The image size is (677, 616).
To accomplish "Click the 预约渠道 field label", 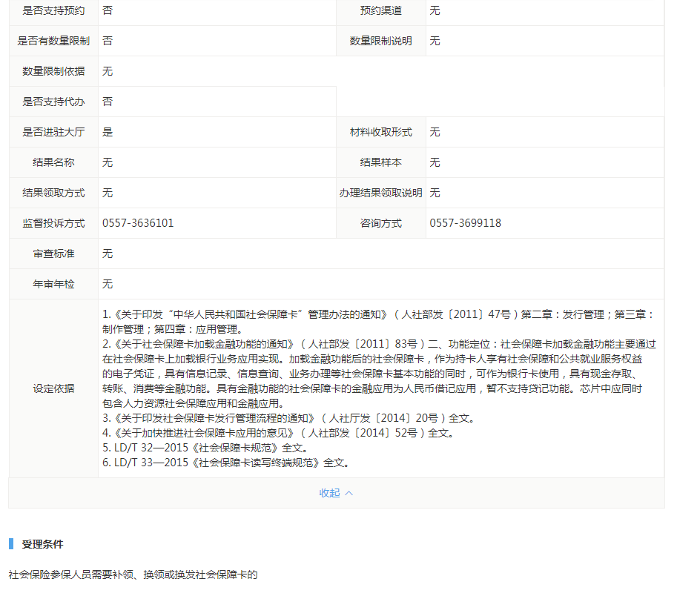I will [380, 10].
